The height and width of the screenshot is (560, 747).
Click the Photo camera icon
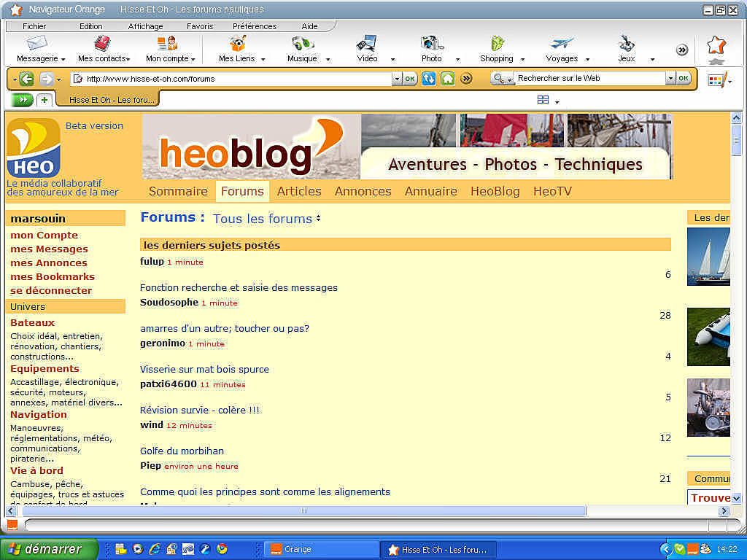(432, 44)
